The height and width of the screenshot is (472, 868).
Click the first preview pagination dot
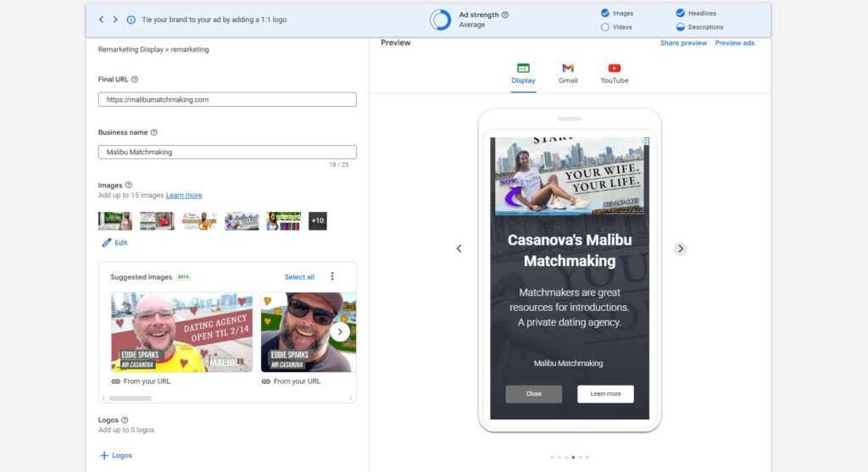(x=552, y=458)
